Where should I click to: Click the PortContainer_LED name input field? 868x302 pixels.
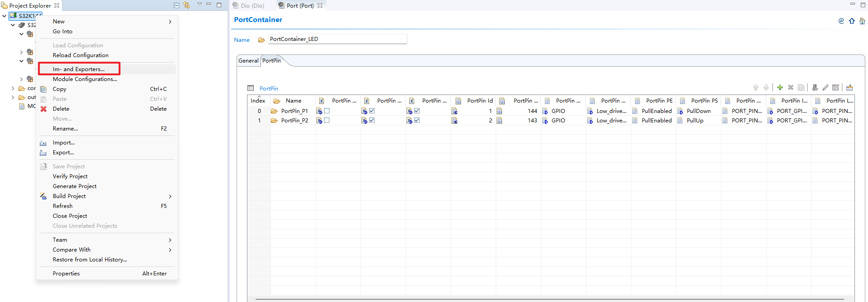tap(337, 39)
